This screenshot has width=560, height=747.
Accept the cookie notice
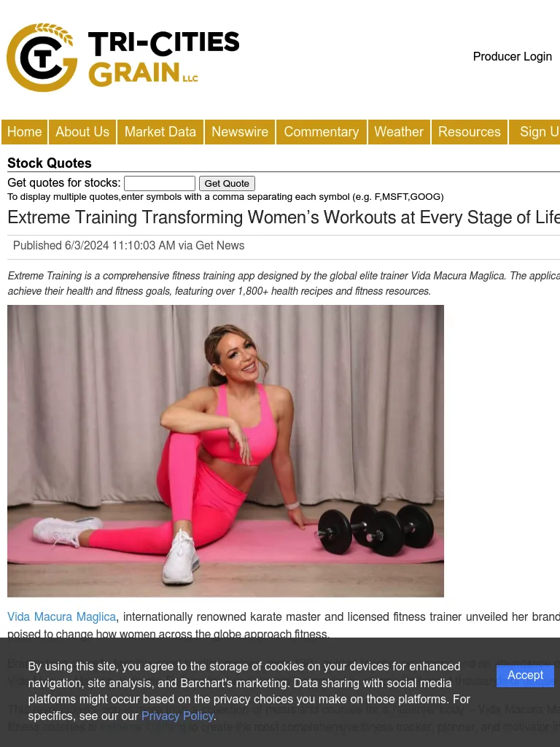tap(525, 676)
